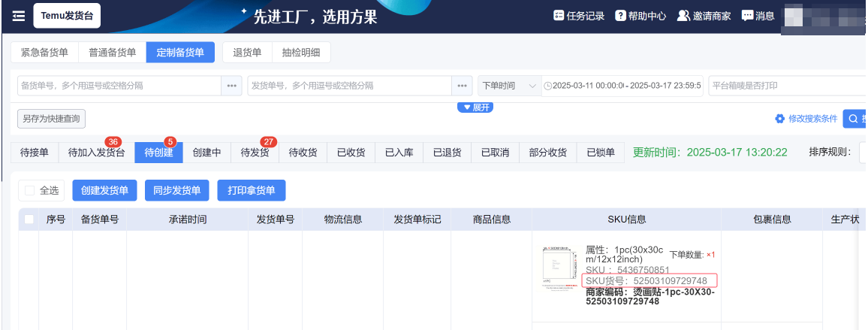
Task: Open 任务记录 task records icon
Action: click(558, 16)
